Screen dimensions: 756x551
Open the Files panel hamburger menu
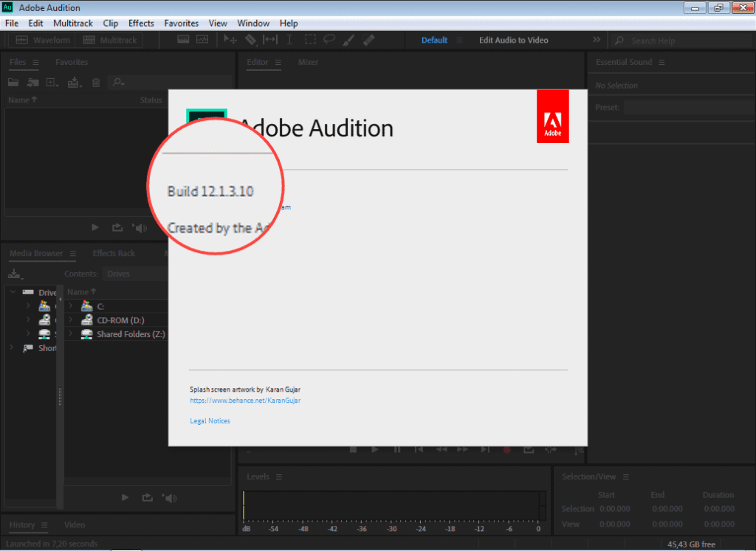pos(35,63)
